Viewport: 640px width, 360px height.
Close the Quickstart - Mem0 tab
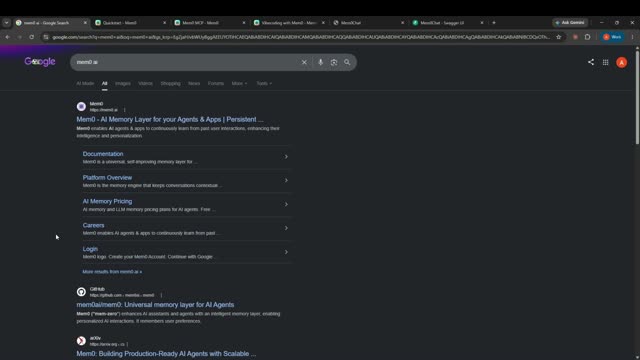[x=164, y=23]
